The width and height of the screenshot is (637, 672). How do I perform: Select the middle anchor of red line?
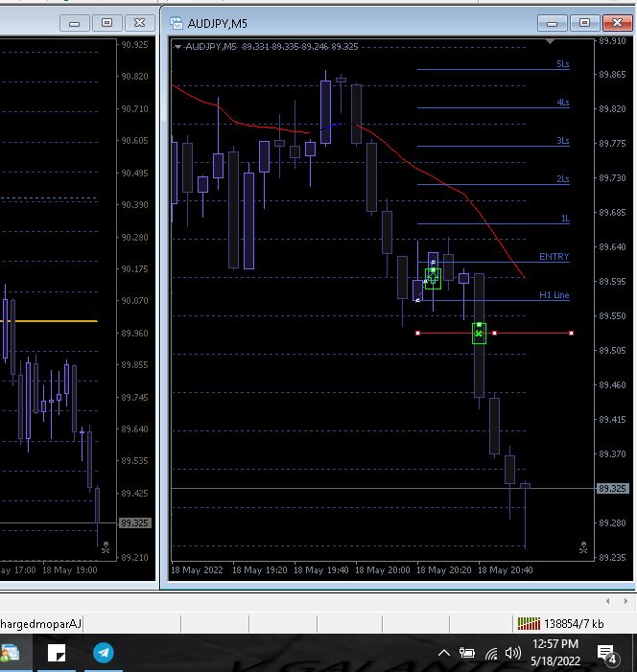495,333
